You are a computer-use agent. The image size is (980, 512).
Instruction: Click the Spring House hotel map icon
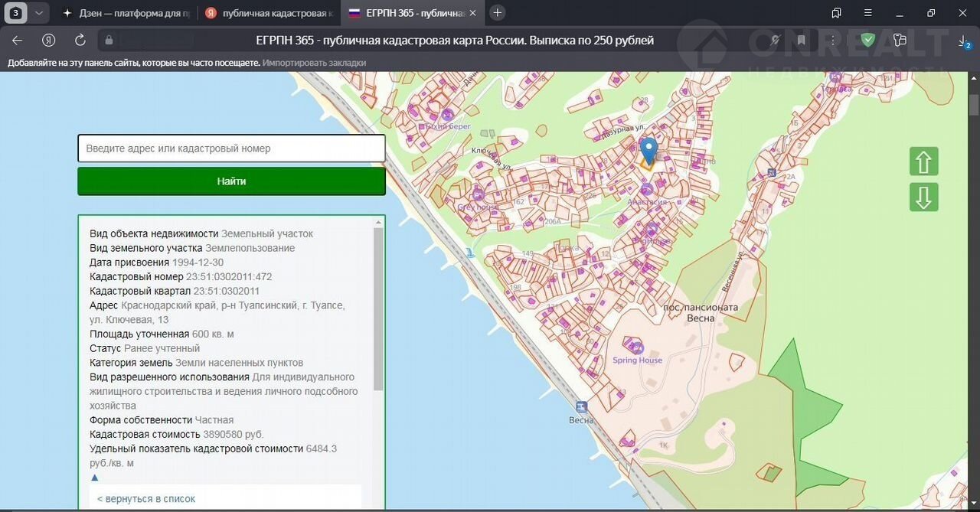[x=638, y=347]
